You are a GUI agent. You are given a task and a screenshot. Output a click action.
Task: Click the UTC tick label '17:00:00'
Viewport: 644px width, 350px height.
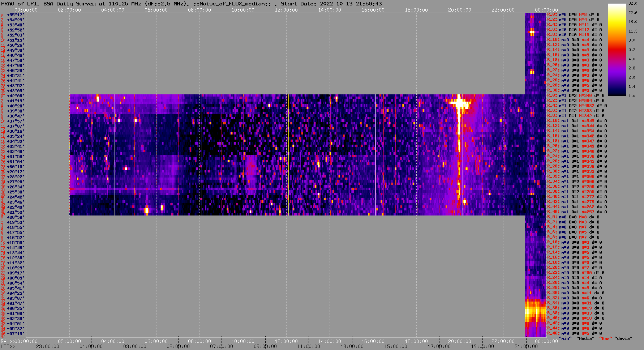click(x=439, y=346)
